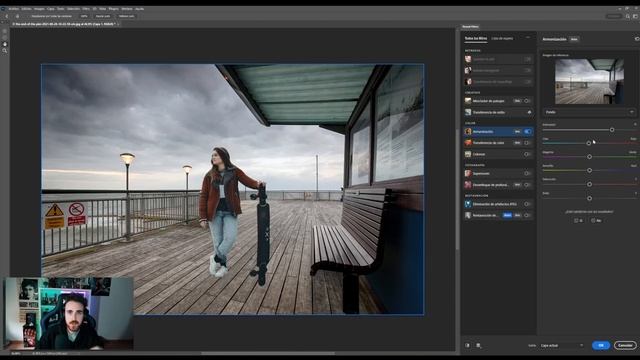Open the Archivo menu
Image resolution: width=640 pixels, height=360 pixels.
(x=13, y=9)
